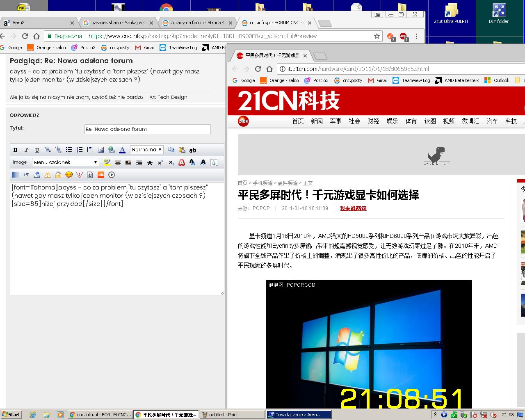525x420 pixels.
Task: Reload the 21CN page
Action: click(x=258, y=69)
